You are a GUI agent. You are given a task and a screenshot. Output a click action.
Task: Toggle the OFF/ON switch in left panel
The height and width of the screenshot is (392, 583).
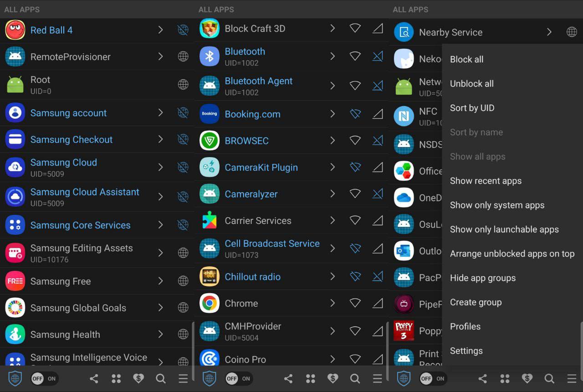[x=45, y=379]
